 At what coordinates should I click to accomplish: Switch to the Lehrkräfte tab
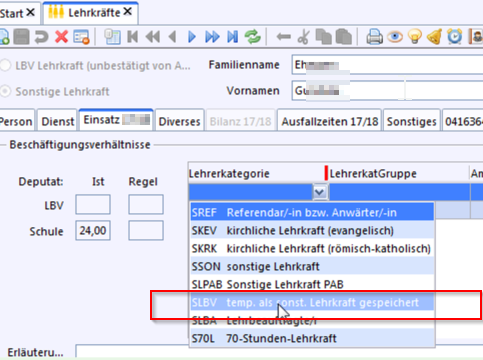[90, 13]
